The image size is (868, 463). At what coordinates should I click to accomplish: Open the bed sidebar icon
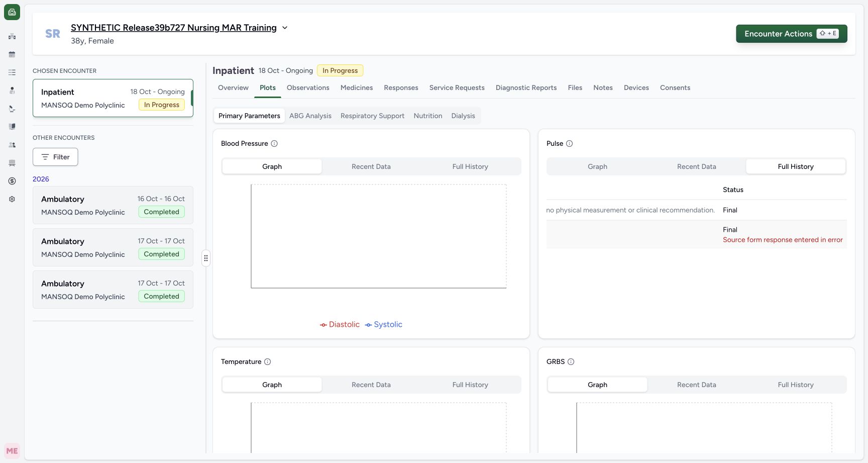click(x=12, y=163)
